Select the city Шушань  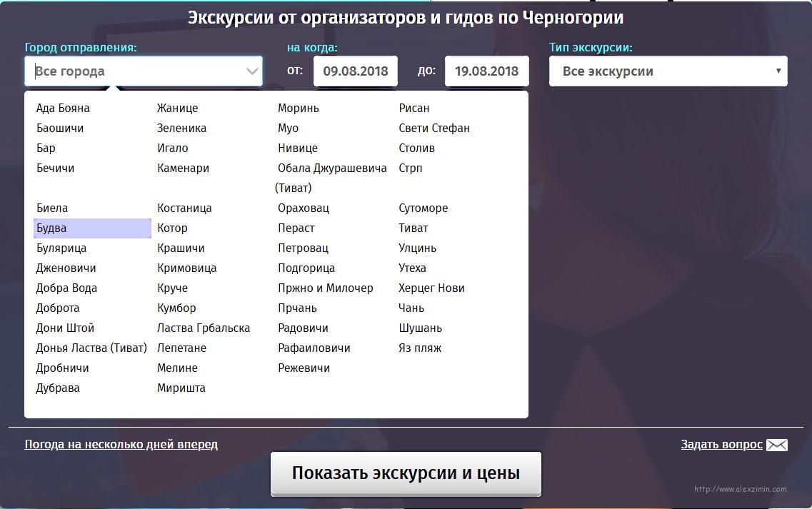point(420,328)
